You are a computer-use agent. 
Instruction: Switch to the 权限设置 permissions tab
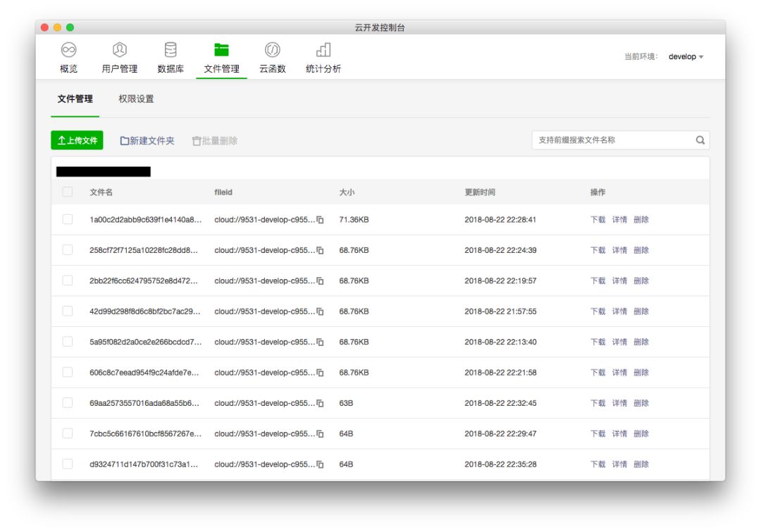click(136, 99)
